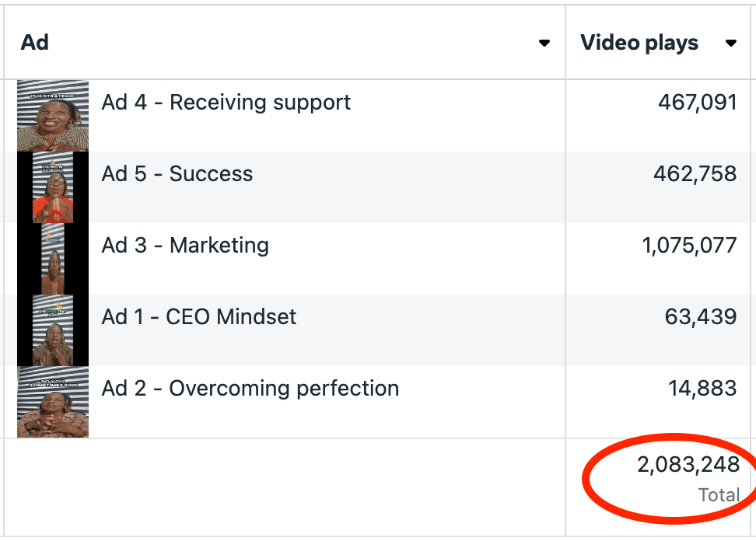Select the 63,439 video plays cell
Screen dimensions: 756x541
pos(700,317)
